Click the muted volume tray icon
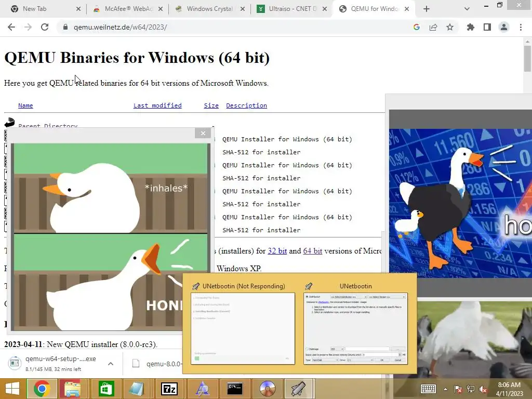Image resolution: width=532 pixels, height=399 pixels. click(483, 389)
